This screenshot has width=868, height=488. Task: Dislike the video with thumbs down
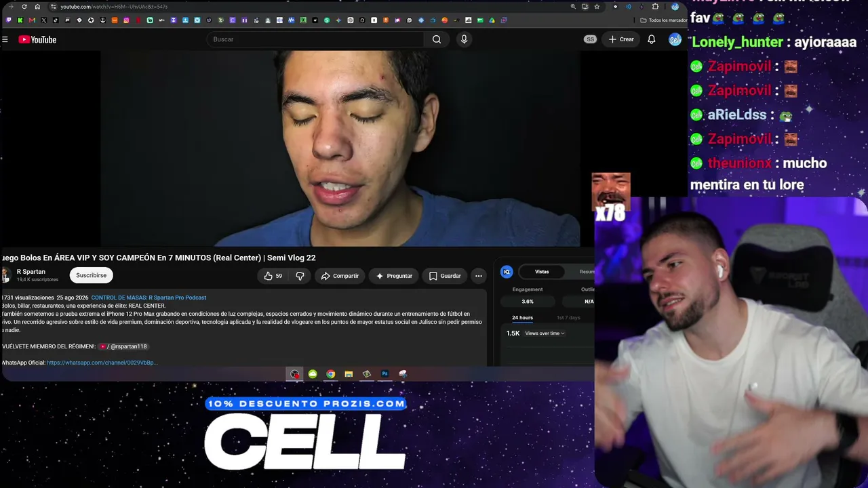(x=300, y=276)
